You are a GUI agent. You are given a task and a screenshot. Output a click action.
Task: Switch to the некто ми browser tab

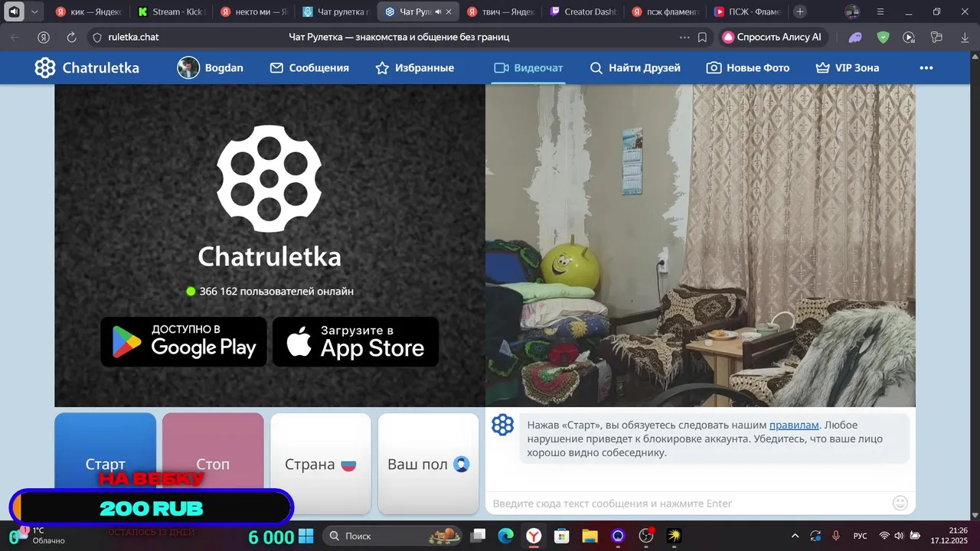pyautogui.click(x=254, y=11)
